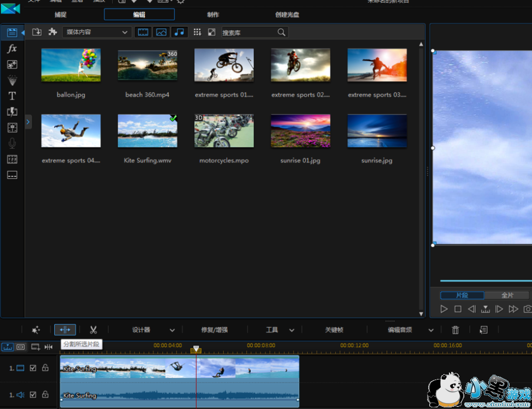The height and width of the screenshot is (409, 532).
Task: Click the import media folder icon
Action: click(x=37, y=32)
